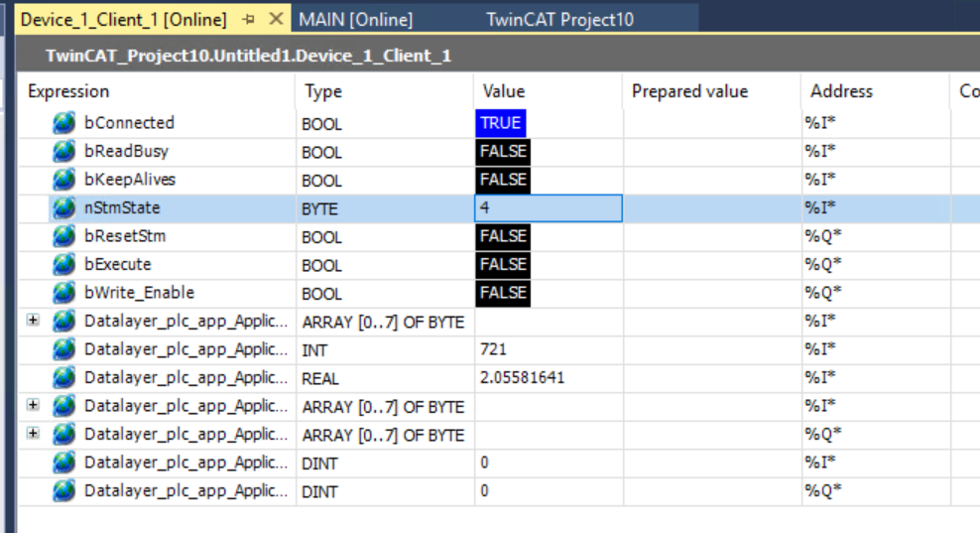Pin the Device_1_Client_1 tab with pushpin icon
Screen dimensions: 980x533
[x=248, y=20]
